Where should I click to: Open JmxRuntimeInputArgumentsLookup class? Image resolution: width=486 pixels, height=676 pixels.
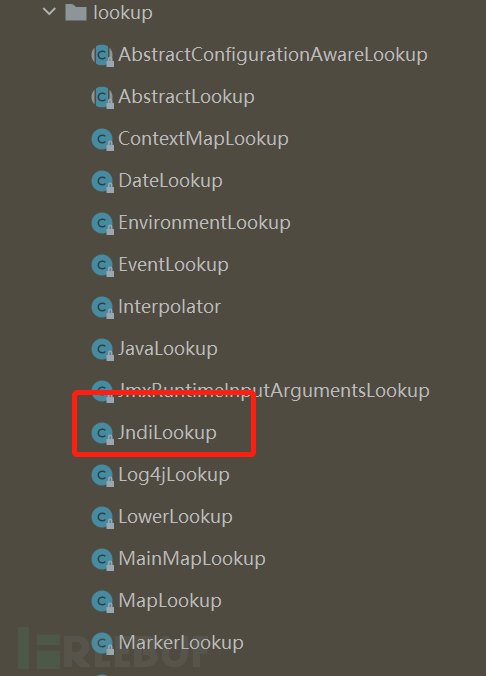[x=274, y=391]
